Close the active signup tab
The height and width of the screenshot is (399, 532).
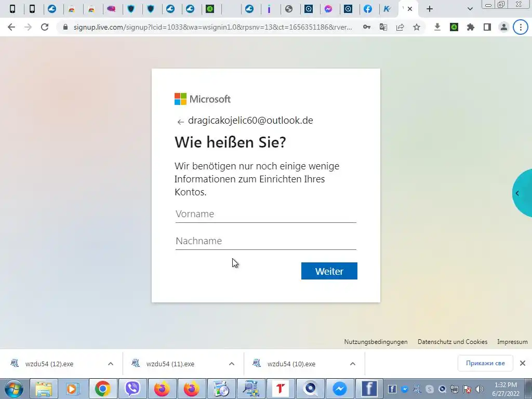pyautogui.click(x=410, y=9)
